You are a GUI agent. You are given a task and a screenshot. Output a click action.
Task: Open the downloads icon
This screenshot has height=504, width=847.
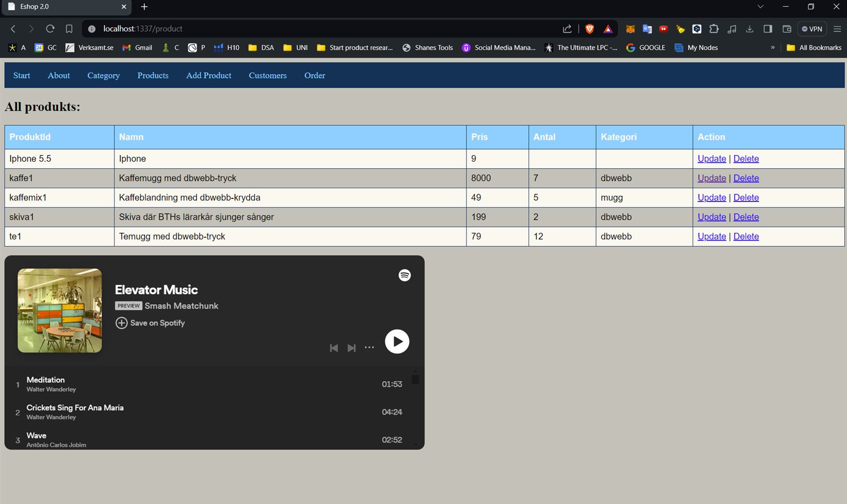[x=750, y=29]
